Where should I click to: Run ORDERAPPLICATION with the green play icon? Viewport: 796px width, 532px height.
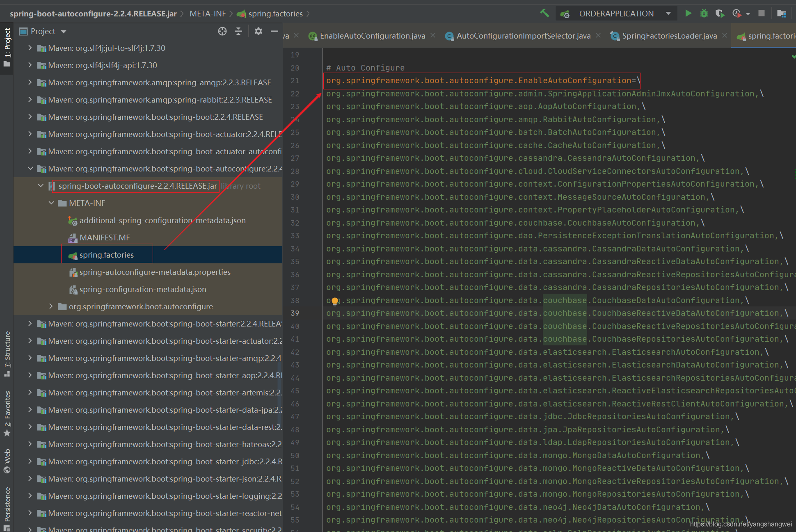(688, 13)
